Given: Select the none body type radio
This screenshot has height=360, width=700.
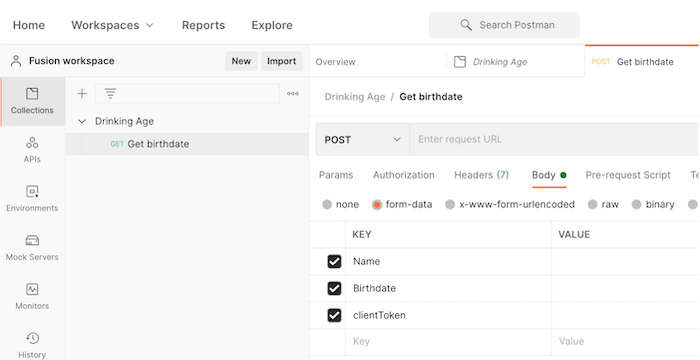Looking at the screenshot, I should click(x=327, y=205).
